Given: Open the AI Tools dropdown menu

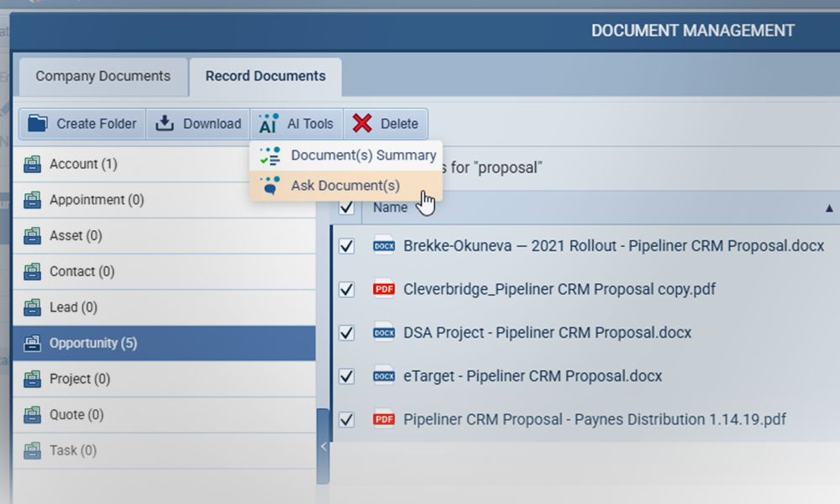Looking at the screenshot, I should [x=297, y=123].
